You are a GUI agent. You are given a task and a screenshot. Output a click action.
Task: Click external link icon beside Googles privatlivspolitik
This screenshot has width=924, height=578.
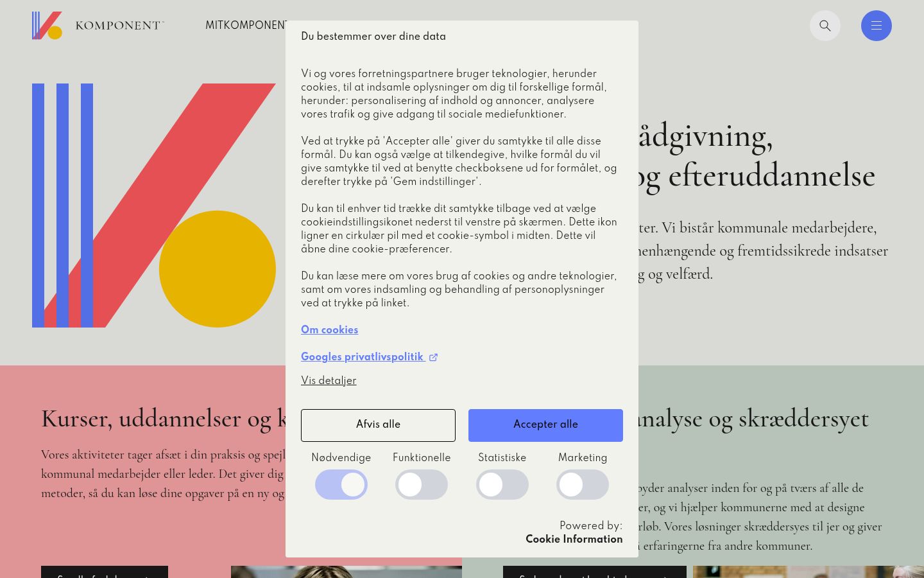pyautogui.click(x=433, y=358)
